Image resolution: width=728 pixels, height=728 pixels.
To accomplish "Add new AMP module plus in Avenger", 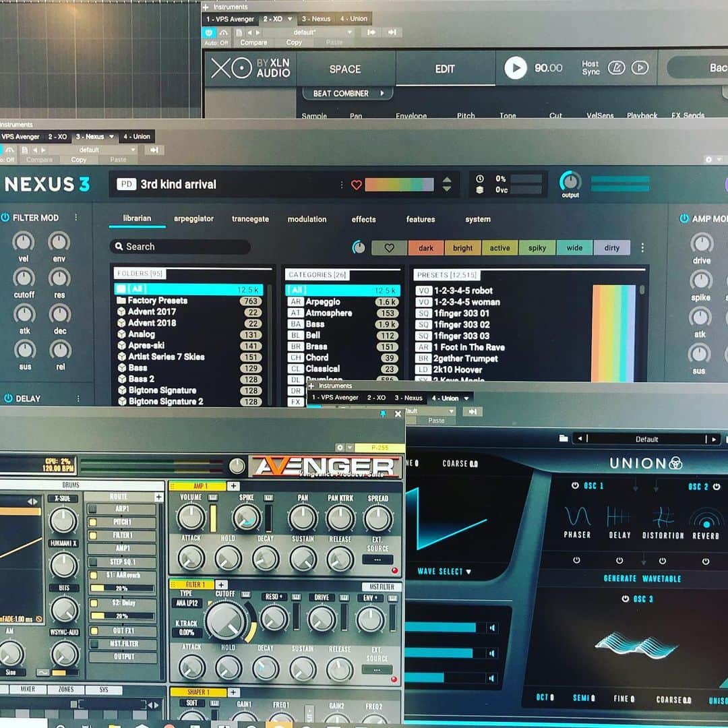I will (233, 485).
